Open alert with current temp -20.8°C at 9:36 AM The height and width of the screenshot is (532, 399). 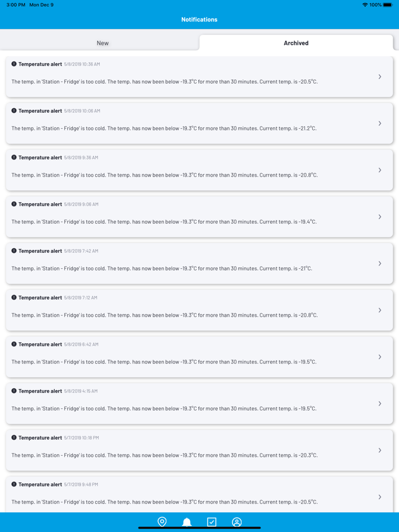[165, 175]
